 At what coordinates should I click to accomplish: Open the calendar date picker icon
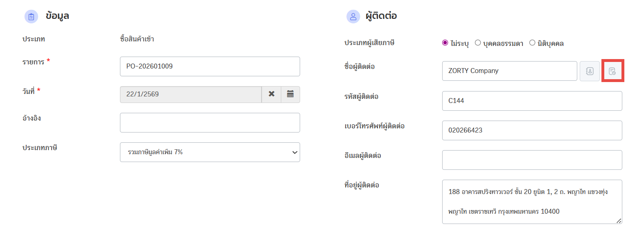(x=290, y=94)
